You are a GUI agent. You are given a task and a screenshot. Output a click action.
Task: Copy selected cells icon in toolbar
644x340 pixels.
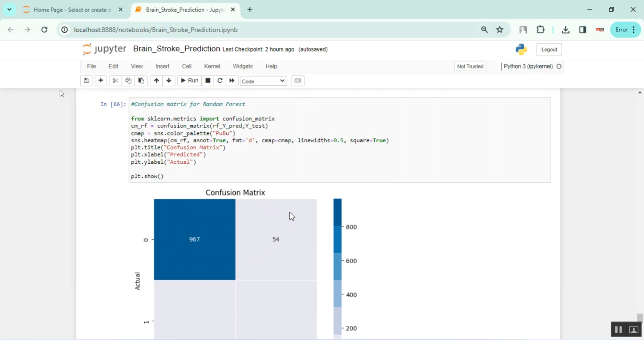[128, 81]
